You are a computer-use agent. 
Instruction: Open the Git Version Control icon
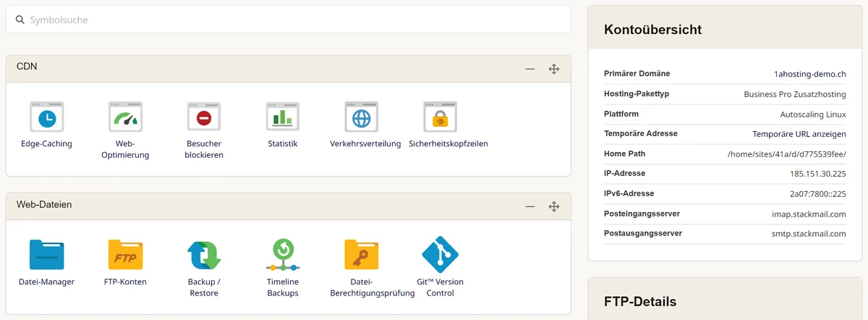pos(441,255)
